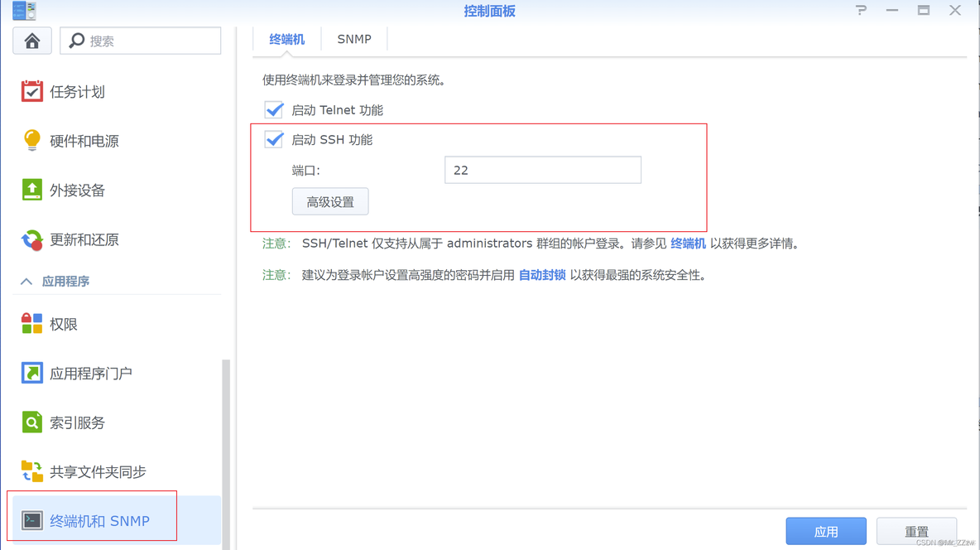This screenshot has height=550, width=980.
Task: Click the 共享文件夹同步 folder sync icon
Action: pyautogui.click(x=32, y=471)
